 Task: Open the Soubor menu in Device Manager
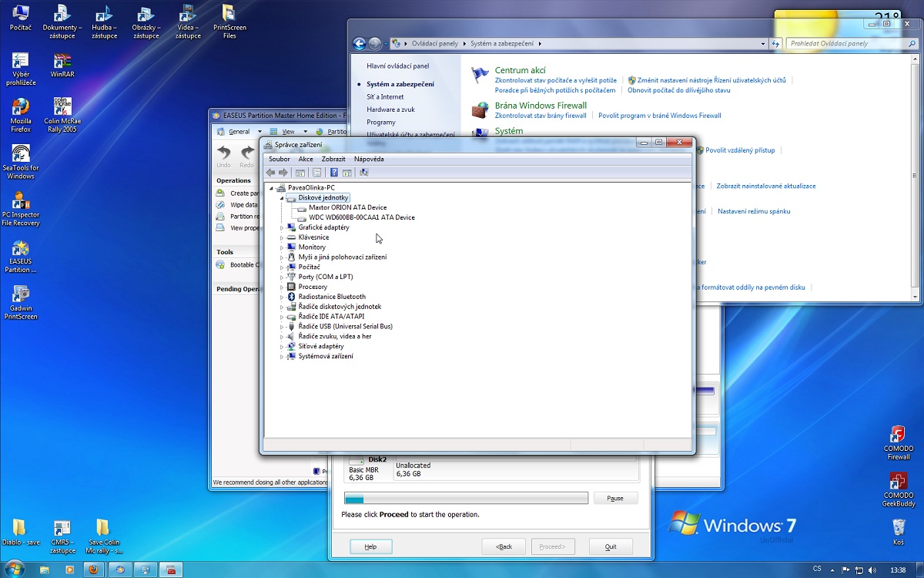click(279, 159)
